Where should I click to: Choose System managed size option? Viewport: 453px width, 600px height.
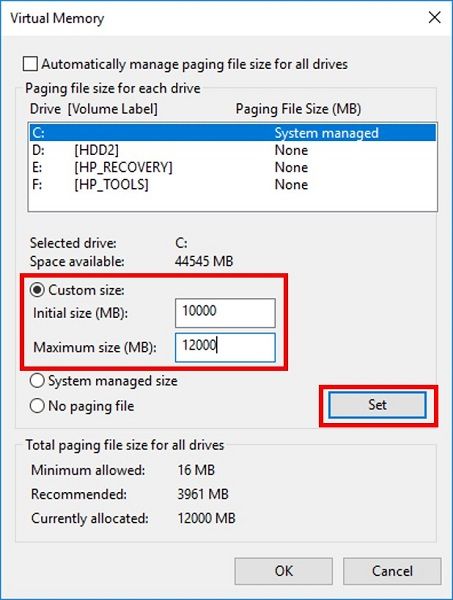click(37, 381)
